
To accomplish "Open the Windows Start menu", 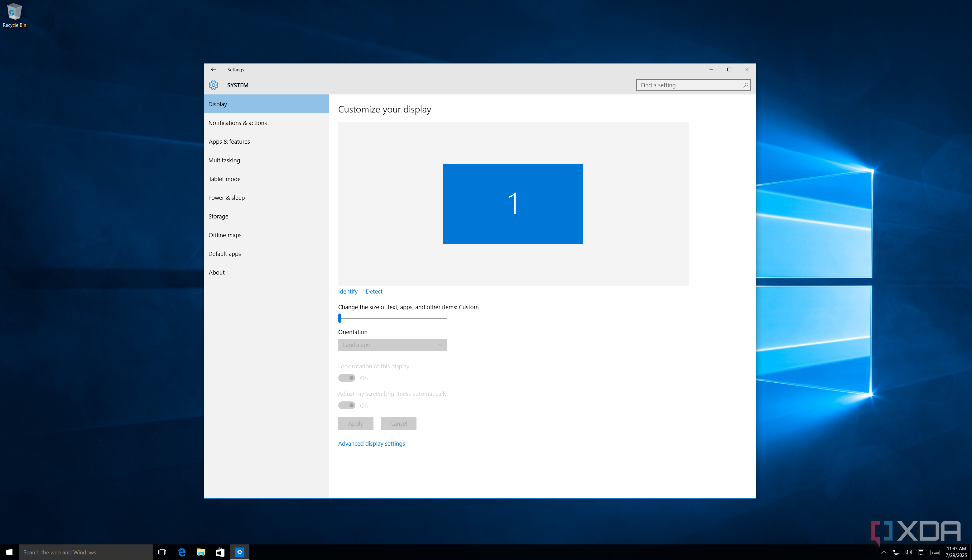I will coord(9,552).
